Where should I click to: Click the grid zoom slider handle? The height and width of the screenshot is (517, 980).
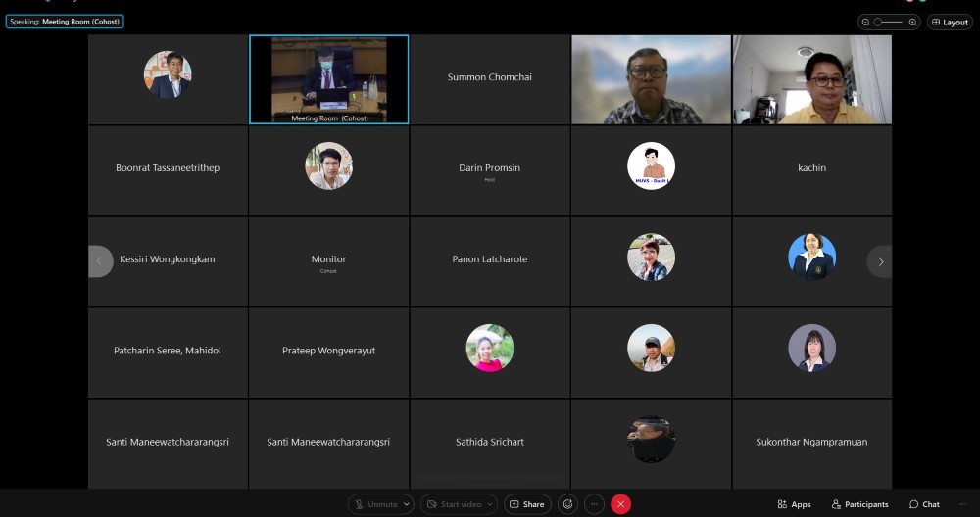(880, 22)
